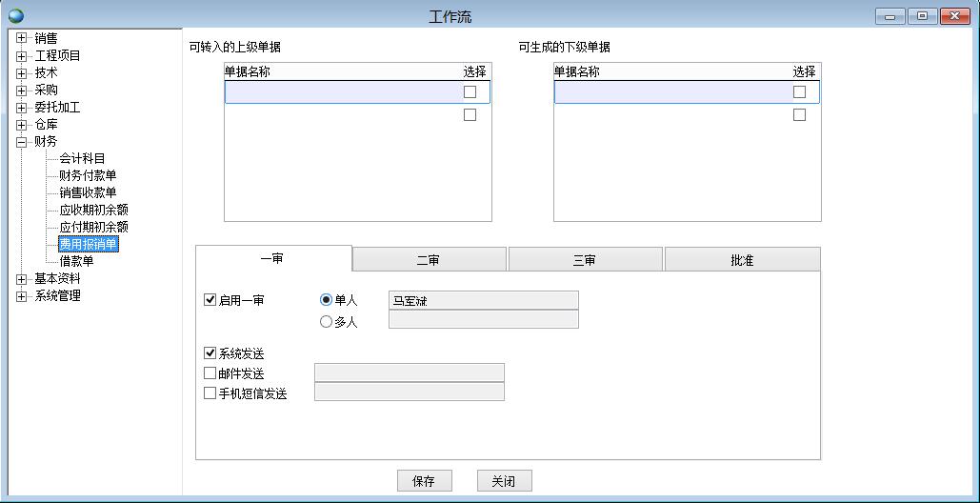Expand the 销售 tree node
Screen dimensions: 980x503
[x=22, y=39]
